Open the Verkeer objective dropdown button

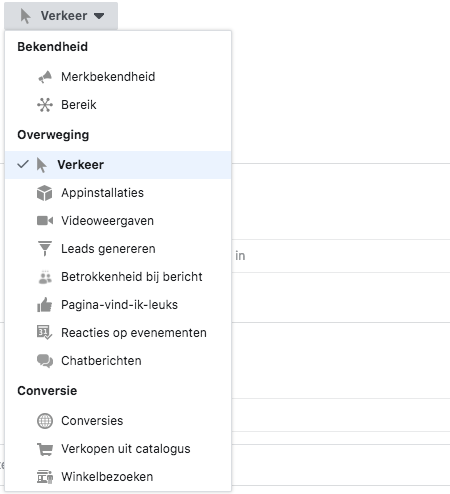61,16
